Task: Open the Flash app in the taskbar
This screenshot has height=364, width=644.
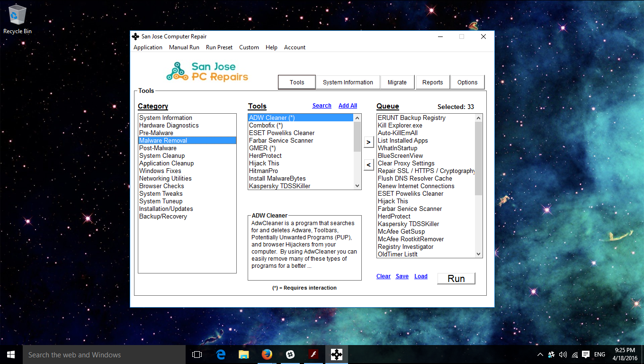Action: tap(313, 355)
